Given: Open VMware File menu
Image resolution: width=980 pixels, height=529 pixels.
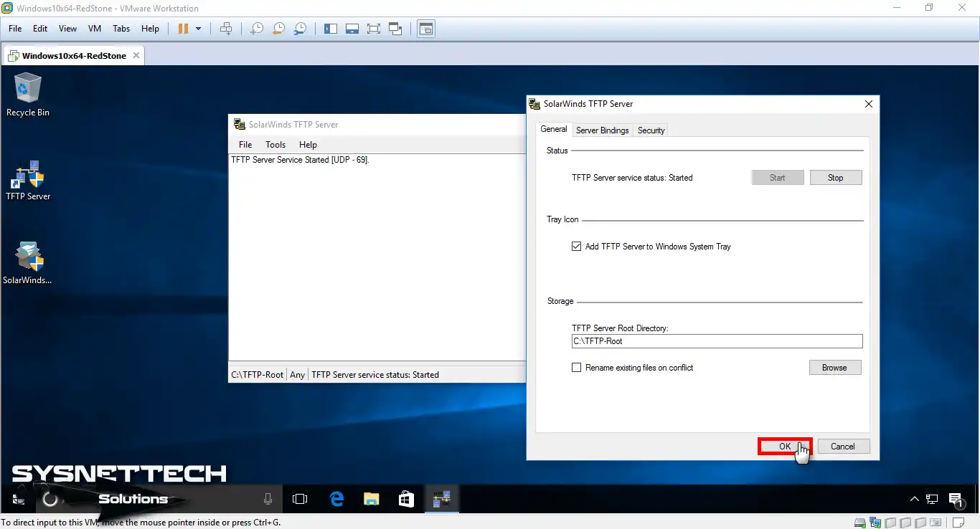Looking at the screenshot, I should [x=15, y=29].
